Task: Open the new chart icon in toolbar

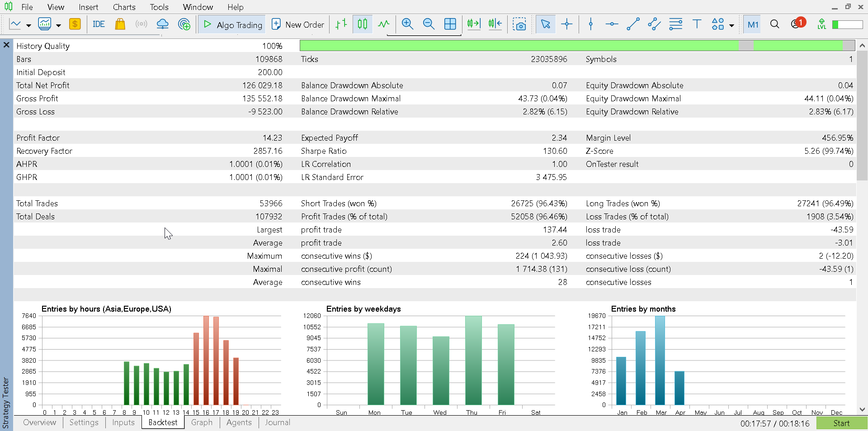Action: click(x=15, y=24)
